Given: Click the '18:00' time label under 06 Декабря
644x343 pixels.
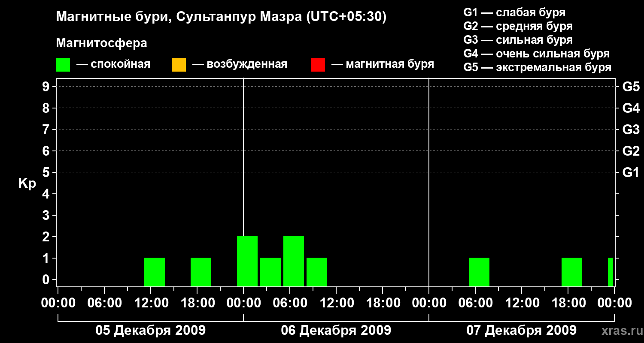Looking at the screenshot, I should (383, 303).
